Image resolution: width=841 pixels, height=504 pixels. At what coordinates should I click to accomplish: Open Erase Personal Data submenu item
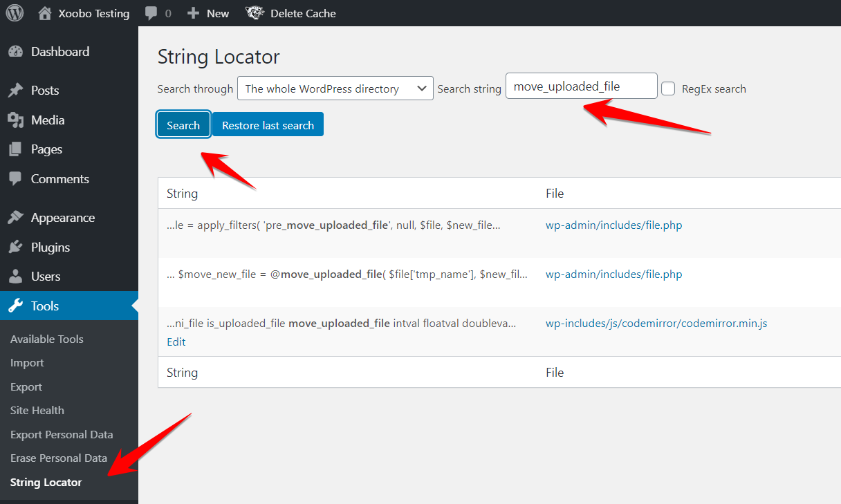point(59,458)
